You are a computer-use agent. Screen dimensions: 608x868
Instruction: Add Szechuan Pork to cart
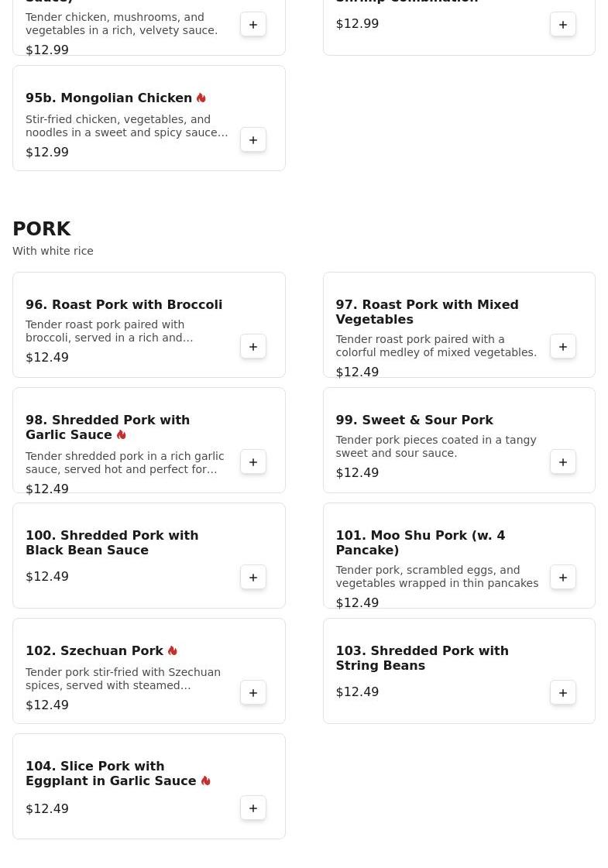pos(253,693)
